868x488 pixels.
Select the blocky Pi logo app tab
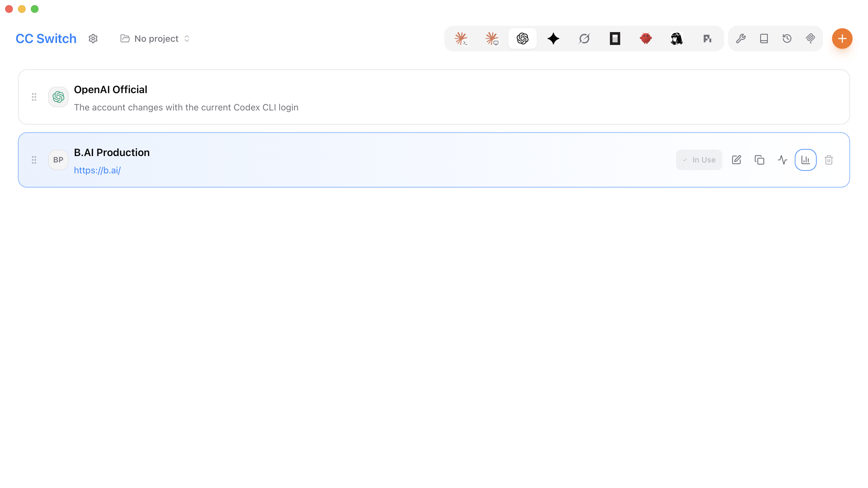[707, 39]
